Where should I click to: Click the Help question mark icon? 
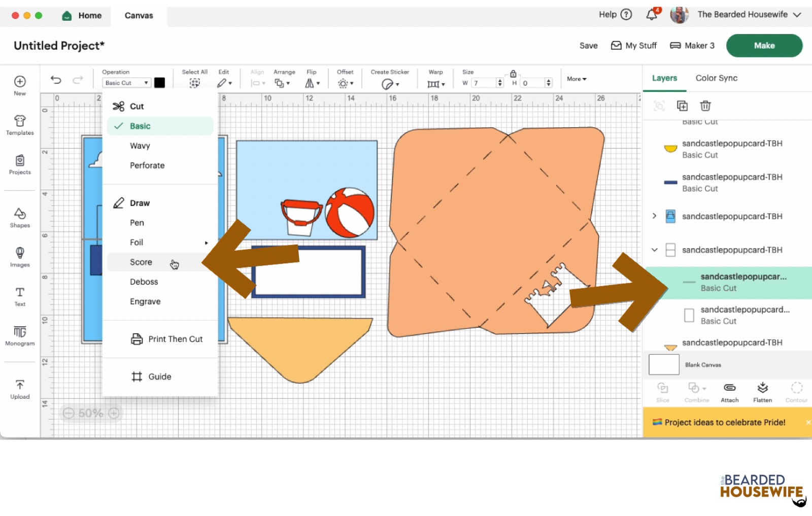pos(627,15)
